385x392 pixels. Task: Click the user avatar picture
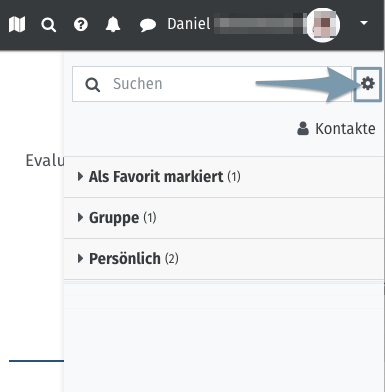click(x=323, y=25)
